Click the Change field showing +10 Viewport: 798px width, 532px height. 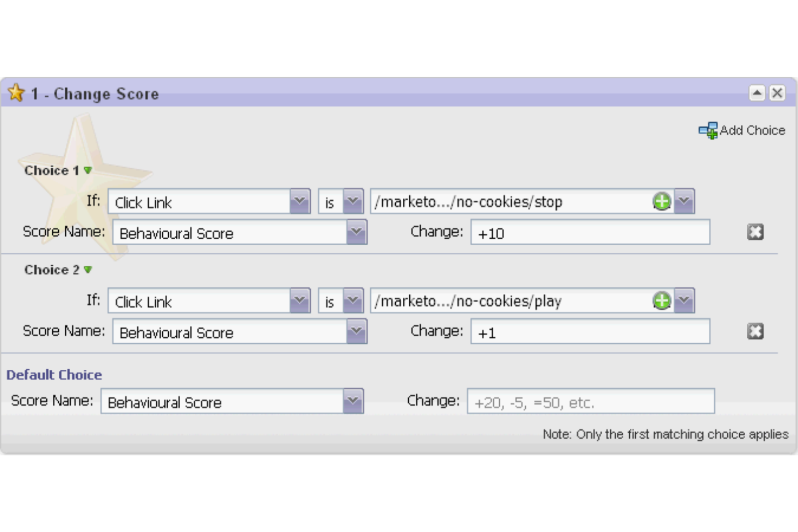[590, 232]
